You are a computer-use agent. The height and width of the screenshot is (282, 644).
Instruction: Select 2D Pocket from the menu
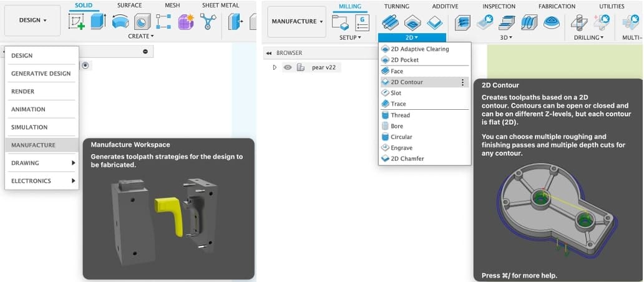tap(425, 60)
